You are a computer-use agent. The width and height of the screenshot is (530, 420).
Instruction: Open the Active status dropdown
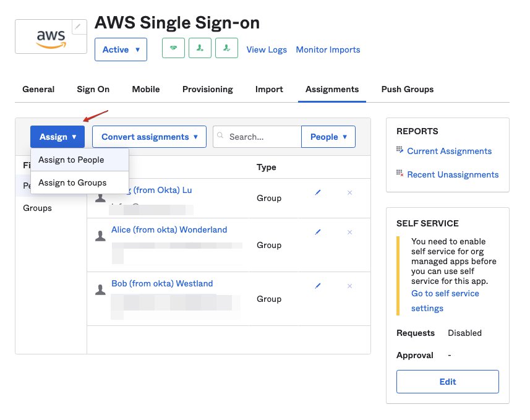pyautogui.click(x=121, y=49)
